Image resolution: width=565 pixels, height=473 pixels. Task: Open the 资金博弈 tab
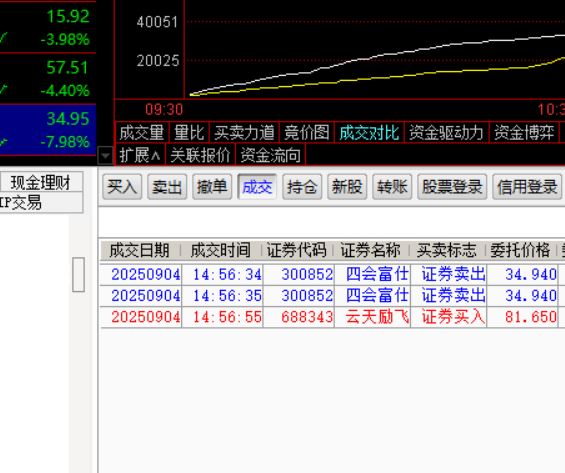click(524, 133)
